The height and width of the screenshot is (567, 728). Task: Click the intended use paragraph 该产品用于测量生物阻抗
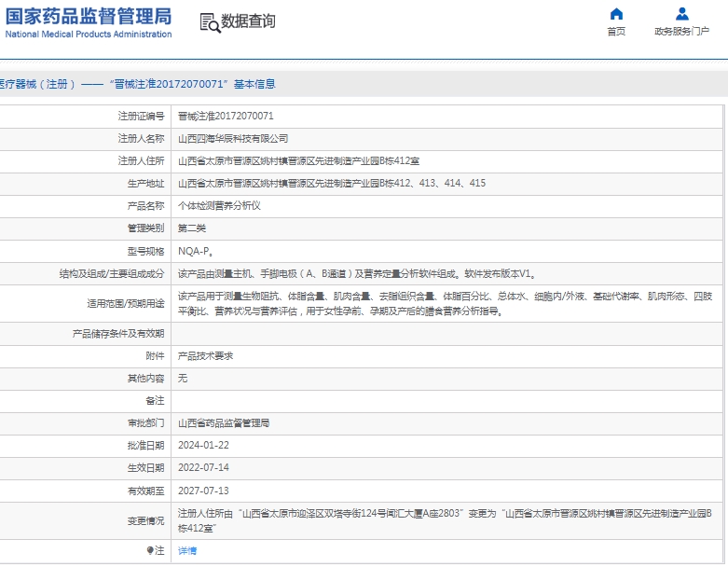pyautogui.click(x=445, y=304)
